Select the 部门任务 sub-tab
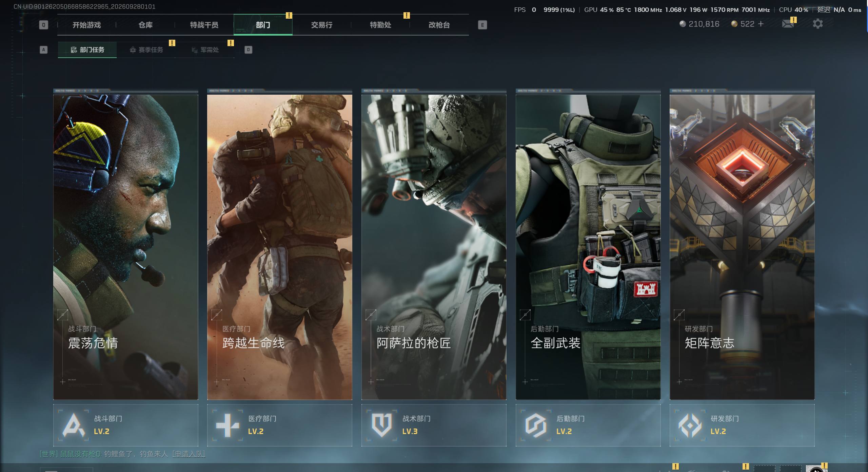The width and height of the screenshot is (868, 472). [x=87, y=50]
